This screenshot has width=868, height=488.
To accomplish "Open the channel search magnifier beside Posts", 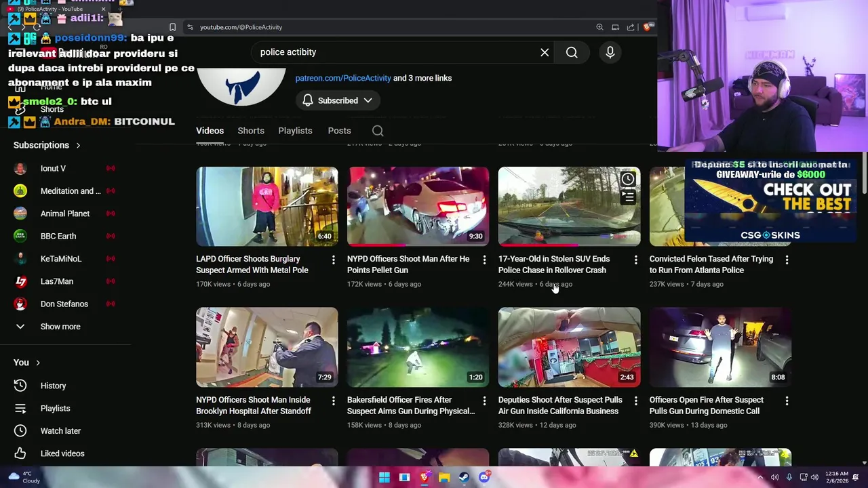I will tap(378, 131).
